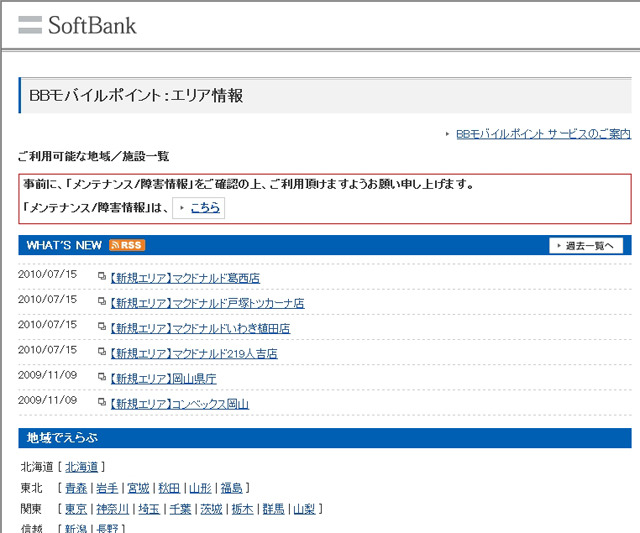Select 群馬 prefecture link

click(x=273, y=509)
